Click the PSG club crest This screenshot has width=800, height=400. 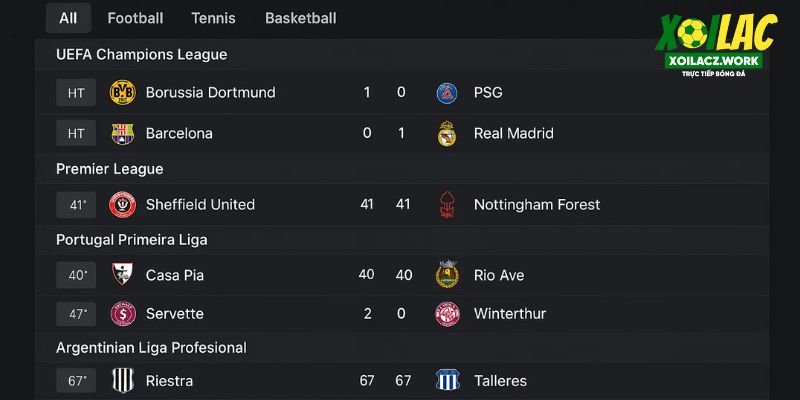point(447,93)
